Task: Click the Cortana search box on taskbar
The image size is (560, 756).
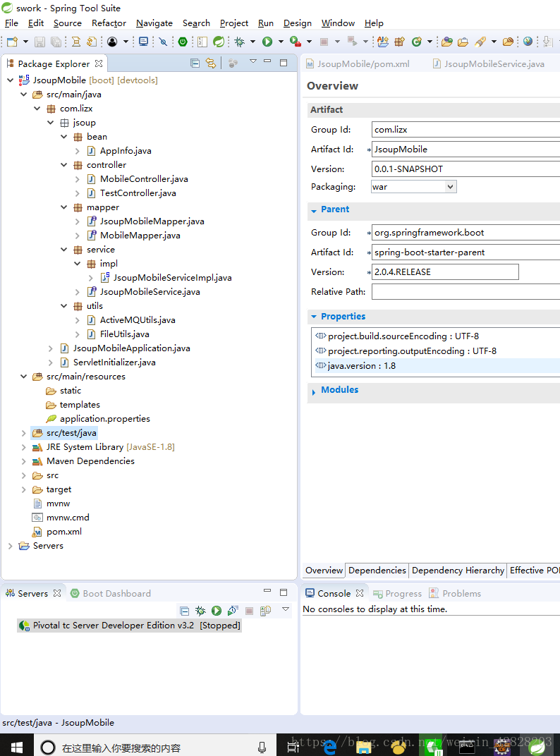Action: point(154,746)
